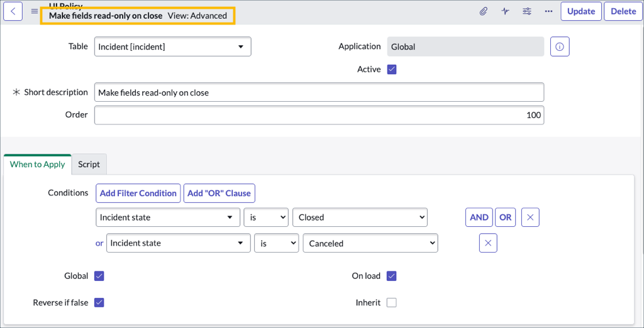Click inside the Short description field
This screenshot has width=644, height=328.
tap(319, 92)
